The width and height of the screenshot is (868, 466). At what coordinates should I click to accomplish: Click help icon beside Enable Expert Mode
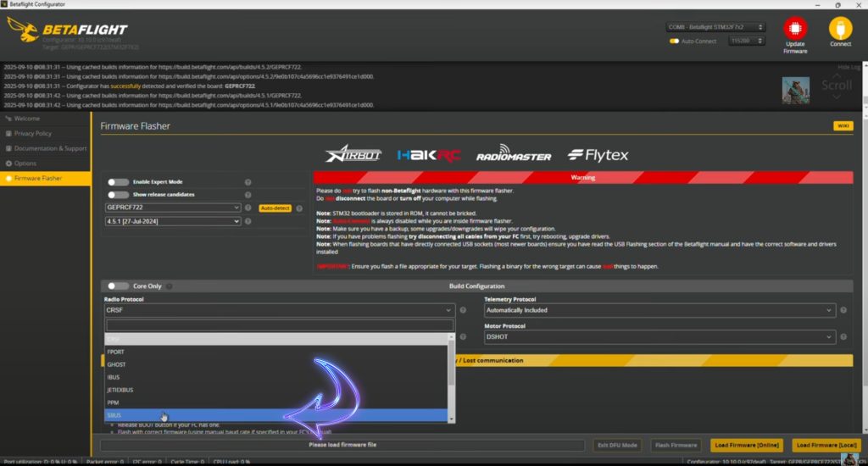point(248,182)
